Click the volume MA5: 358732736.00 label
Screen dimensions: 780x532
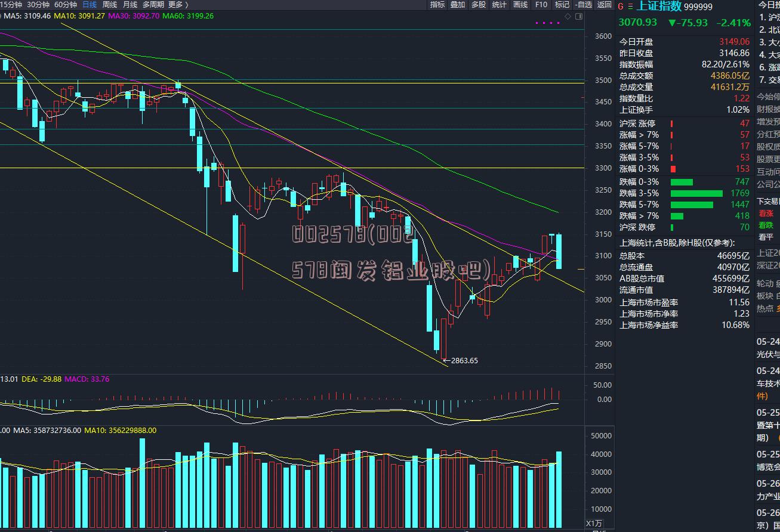[48, 430]
